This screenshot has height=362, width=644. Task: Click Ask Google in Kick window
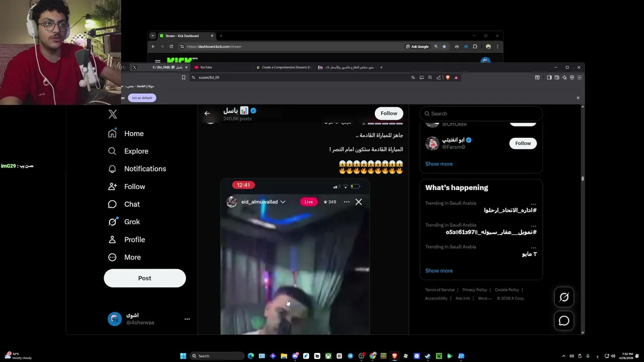pyautogui.click(x=418, y=46)
